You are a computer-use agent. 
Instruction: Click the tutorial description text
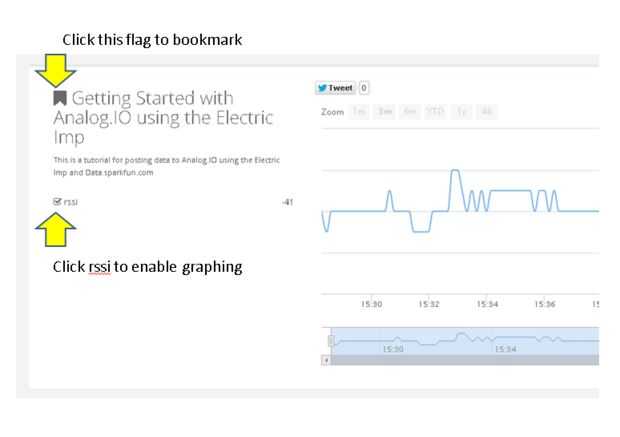167,165
